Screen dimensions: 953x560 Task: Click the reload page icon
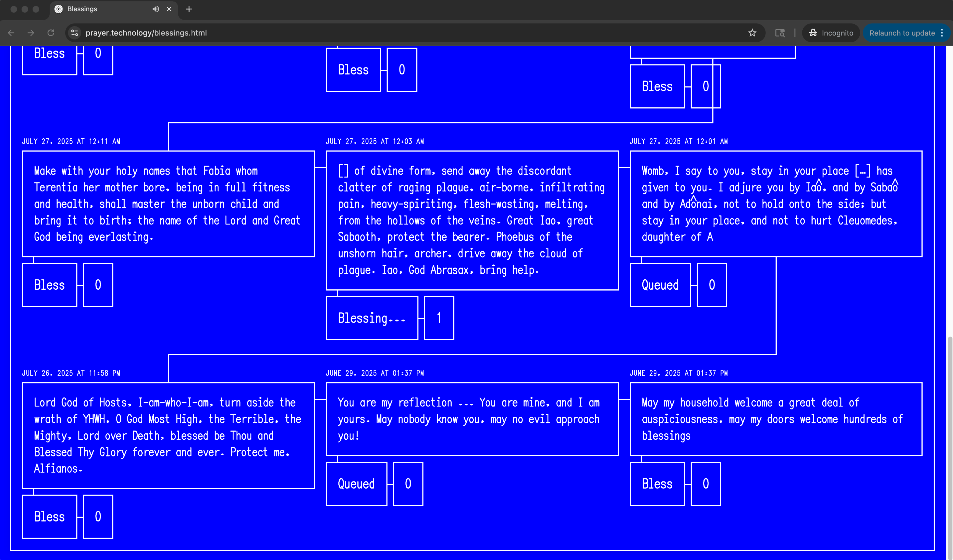51,33
